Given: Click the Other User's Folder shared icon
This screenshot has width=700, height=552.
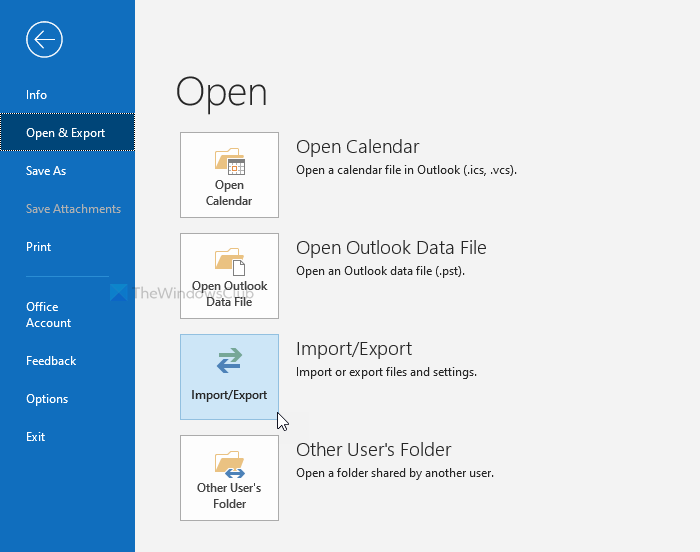Looking at the screenshot, I should 229,464.
